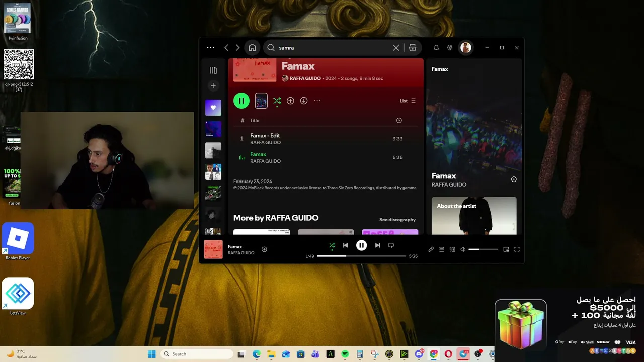Expand Your Library sidebar

(x=213, y=70)
